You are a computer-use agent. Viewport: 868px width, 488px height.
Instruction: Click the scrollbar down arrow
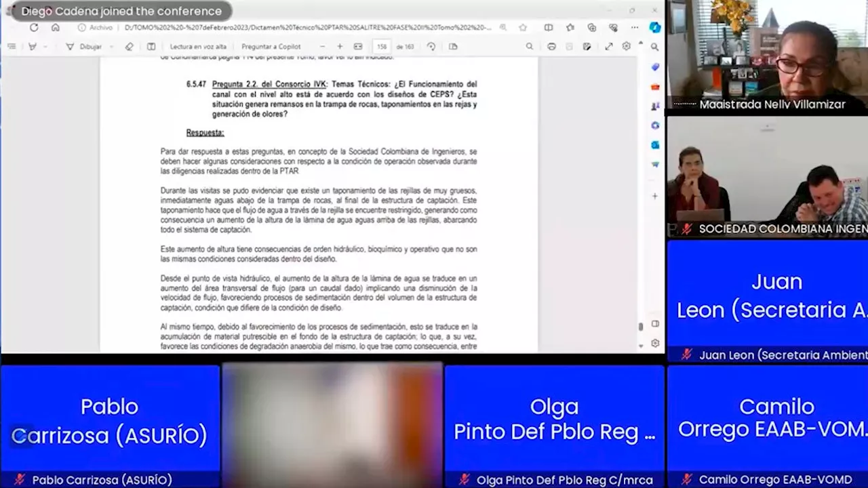coord(641,346)
